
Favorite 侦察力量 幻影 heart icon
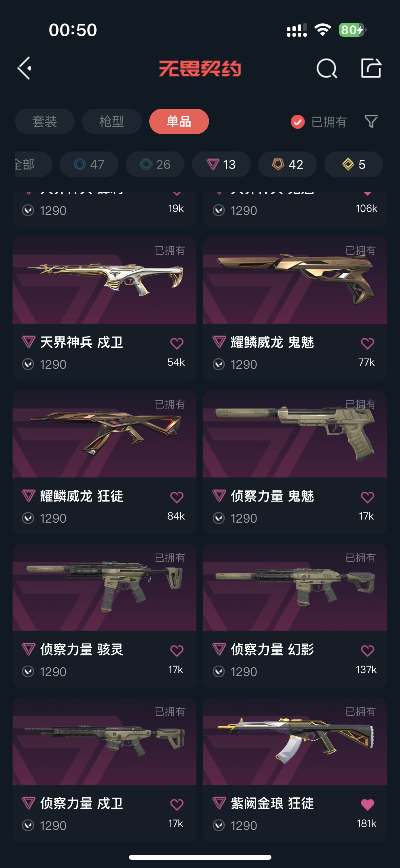click(367, 651)
